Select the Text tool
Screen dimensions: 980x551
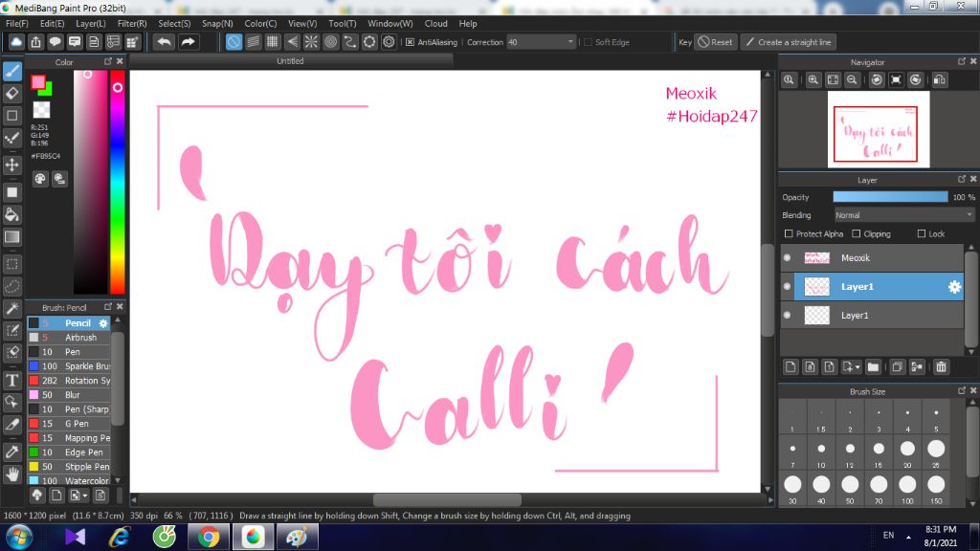point(11,380)
